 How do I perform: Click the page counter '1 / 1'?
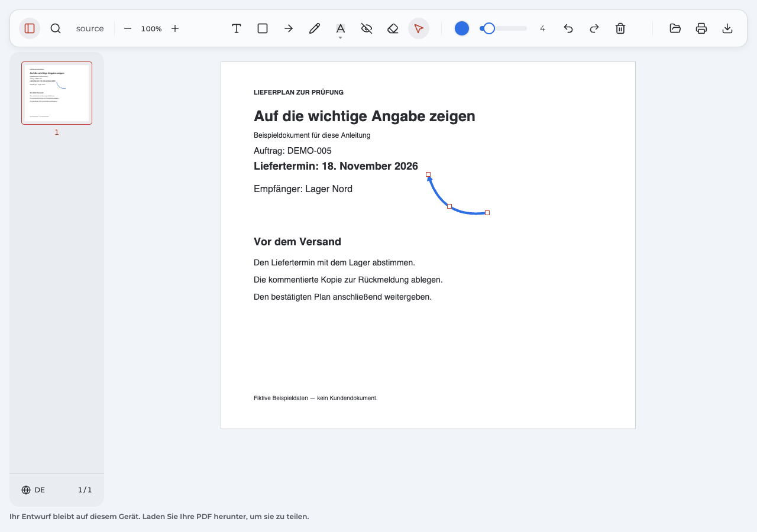click(85, 490)
